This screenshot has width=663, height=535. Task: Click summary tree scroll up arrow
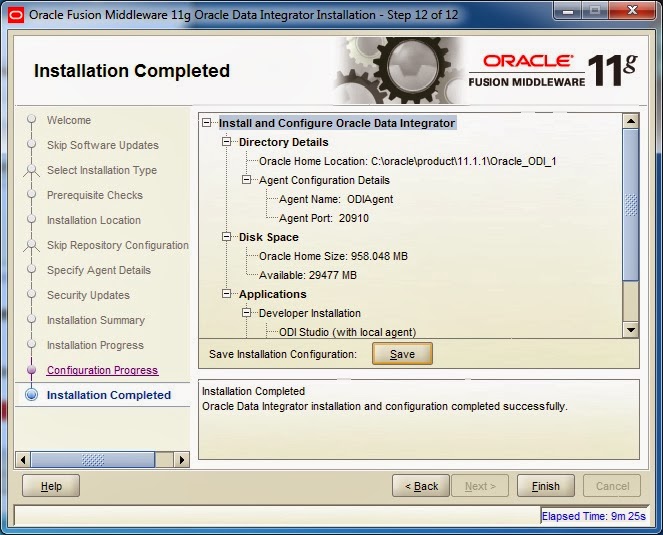631,121
